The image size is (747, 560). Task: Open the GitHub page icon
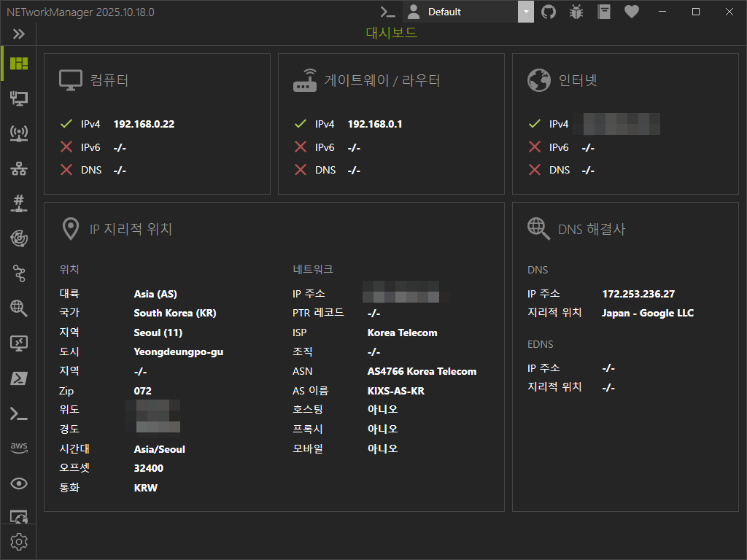(x=549, y=12)
